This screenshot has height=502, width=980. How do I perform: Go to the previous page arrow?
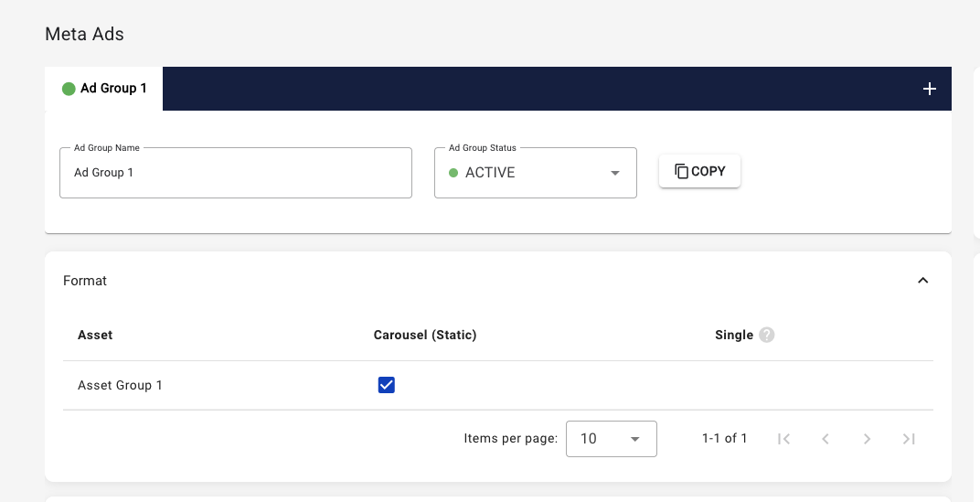(x=826, y=439)
